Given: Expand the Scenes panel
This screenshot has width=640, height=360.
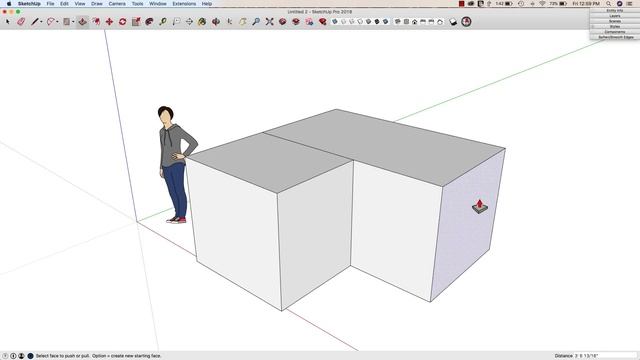Looking at the screenshot, I should 615,21.
